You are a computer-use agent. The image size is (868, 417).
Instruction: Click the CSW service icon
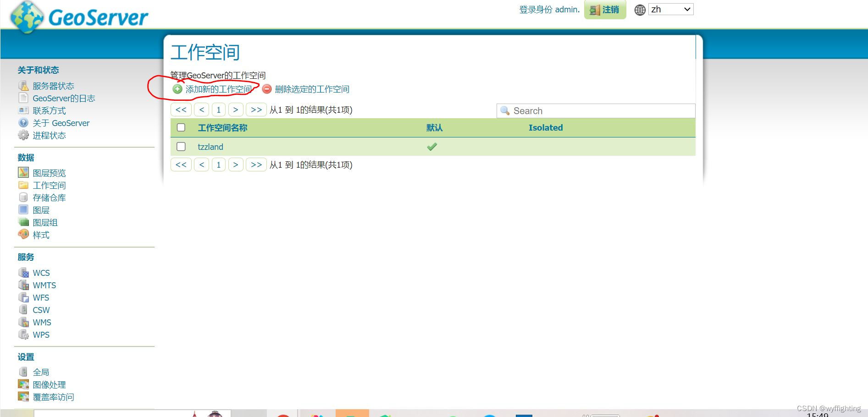(23, 310)
